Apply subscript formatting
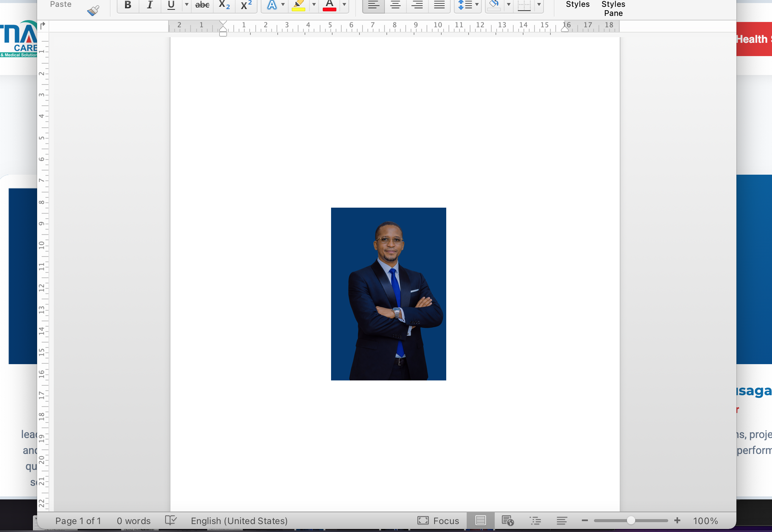The height and width of the screenshot is (532, 772). click(x=224, y=5)
